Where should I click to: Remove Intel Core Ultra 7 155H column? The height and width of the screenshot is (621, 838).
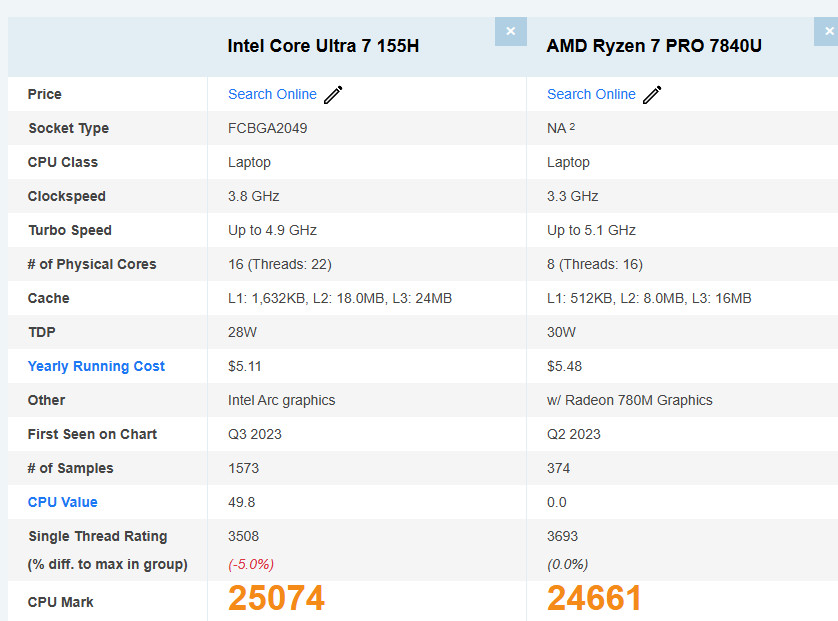pos(510,31)
